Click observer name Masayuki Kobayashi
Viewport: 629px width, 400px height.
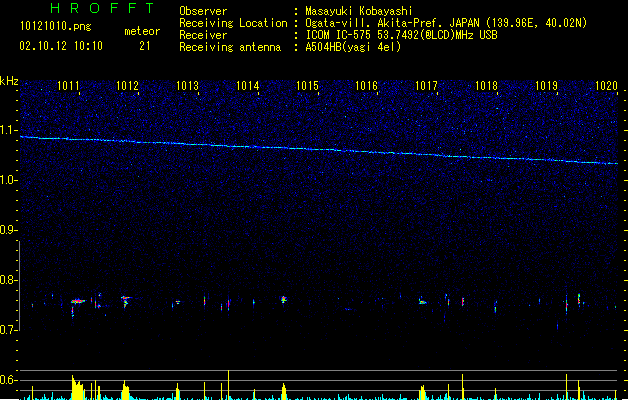click(x=359, y=11)
